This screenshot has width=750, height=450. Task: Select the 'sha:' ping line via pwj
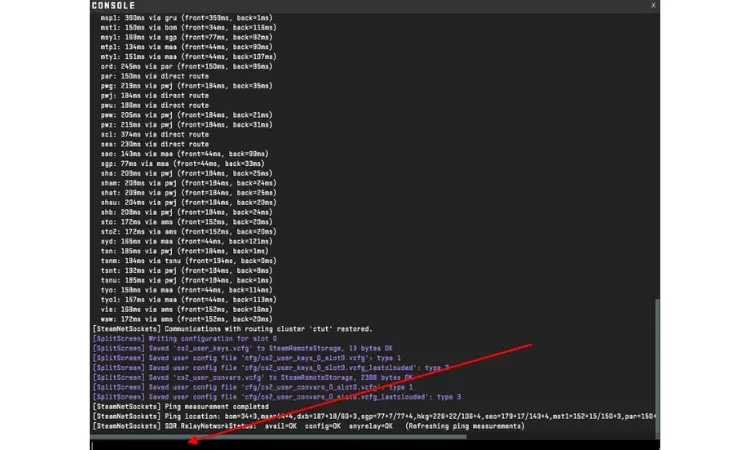187,173
